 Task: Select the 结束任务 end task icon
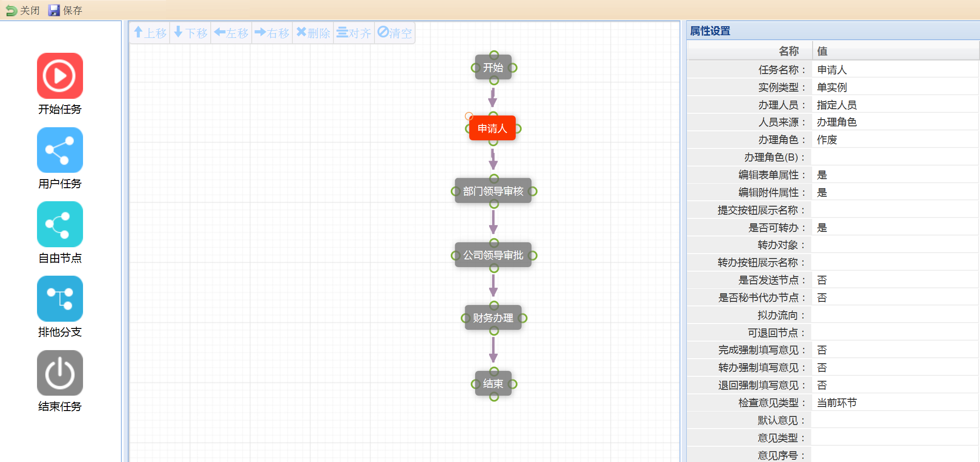click(x=60, y=373)
